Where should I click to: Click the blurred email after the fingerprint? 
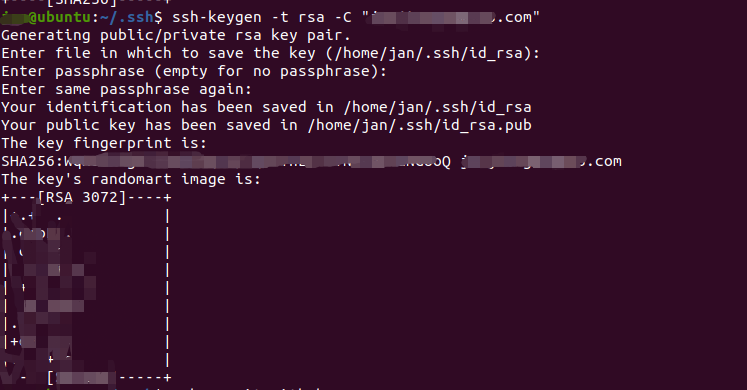541,161
